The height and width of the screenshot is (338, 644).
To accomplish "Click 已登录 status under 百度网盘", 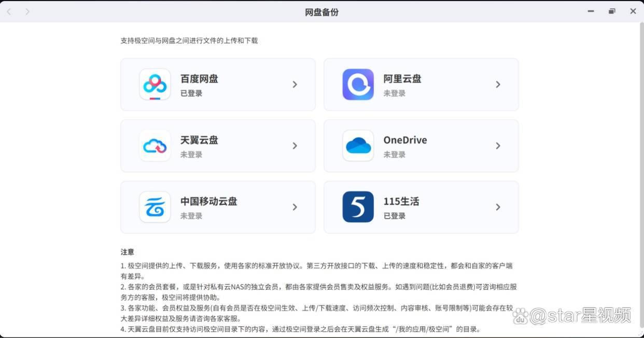I will point(191,93).
